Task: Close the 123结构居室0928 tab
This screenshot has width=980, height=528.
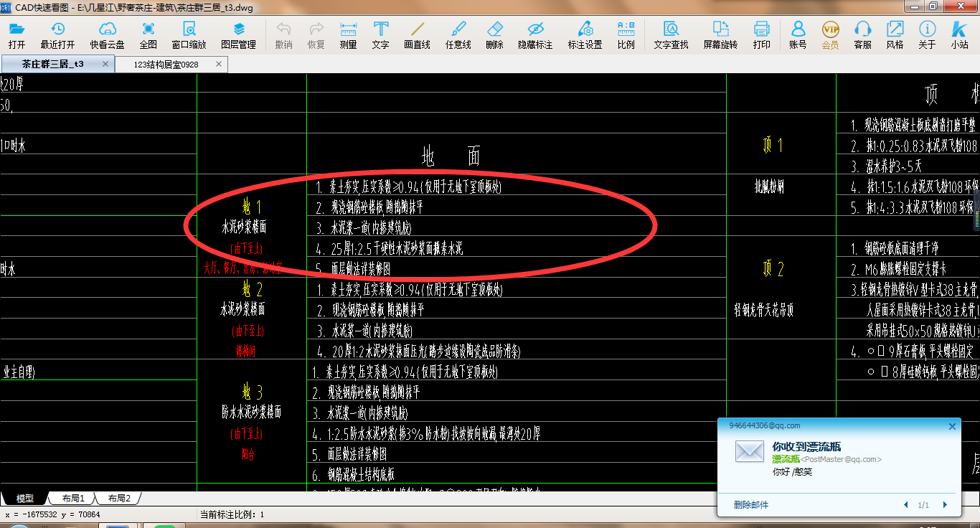Action: click(x=220, y=65)
